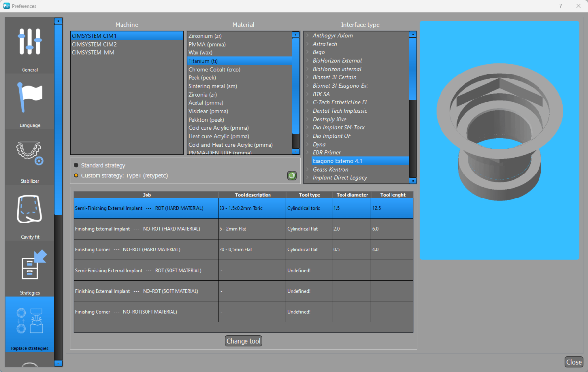The width and height of the screenshot is (588, 372).
Task: Click the '6 - 2mm Flat' tool cell
Action: pyautogui.click(x=252, y=229)
